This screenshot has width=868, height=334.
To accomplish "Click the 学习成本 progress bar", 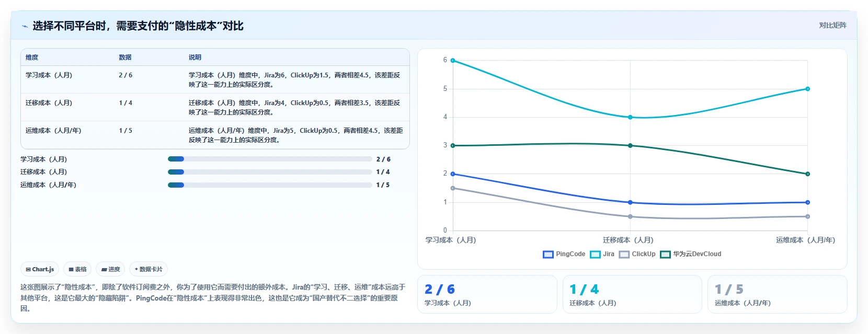I will click(270, 159).
